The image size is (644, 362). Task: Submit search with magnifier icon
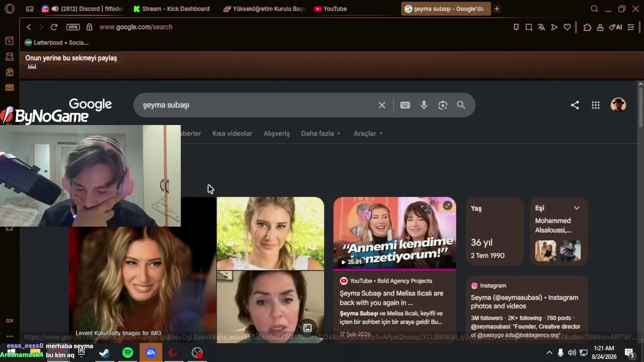(461, 105)
